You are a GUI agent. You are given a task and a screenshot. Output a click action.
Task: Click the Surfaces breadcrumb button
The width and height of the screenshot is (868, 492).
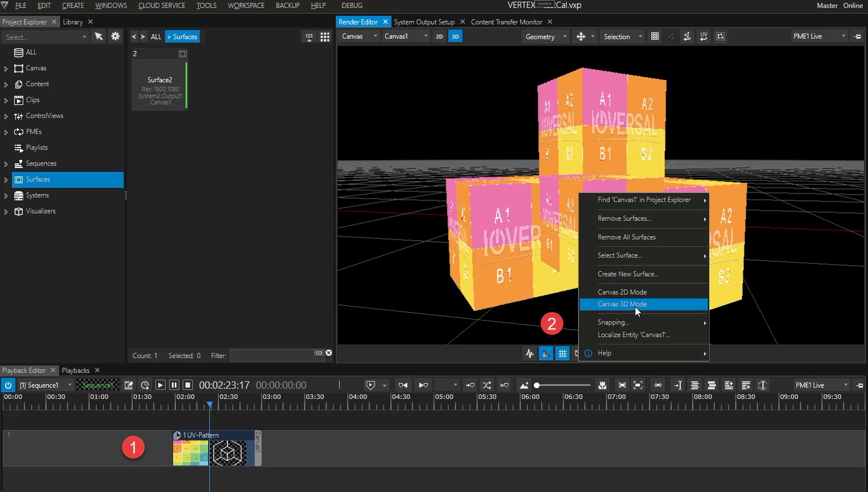coord(182,36)
